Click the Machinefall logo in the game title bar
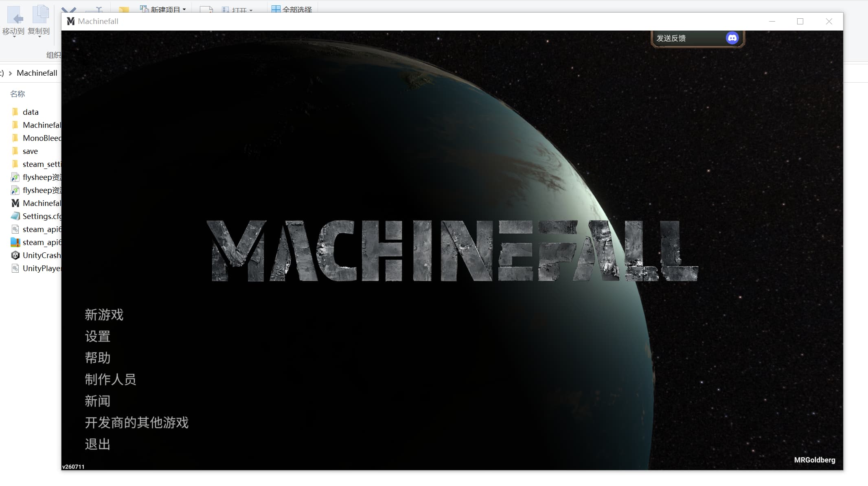The width and height of the screenshot is (868, 486). pyautogui.click(x=71, y=21)
